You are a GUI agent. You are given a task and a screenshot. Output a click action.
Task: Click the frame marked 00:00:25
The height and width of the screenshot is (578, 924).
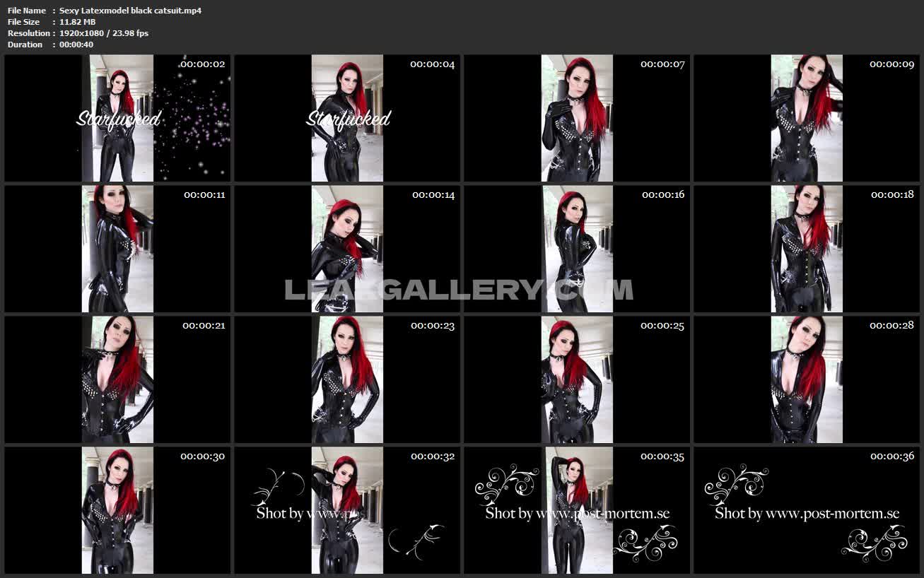click(577, 379)
